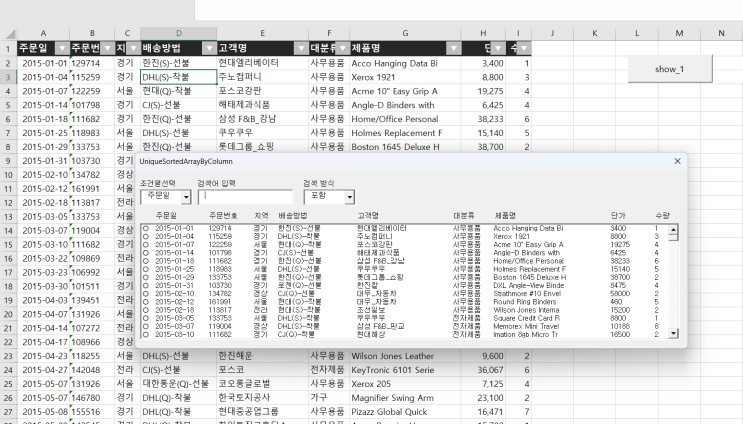Click cell KeyTronic 6101 Serie

(405, 370)
